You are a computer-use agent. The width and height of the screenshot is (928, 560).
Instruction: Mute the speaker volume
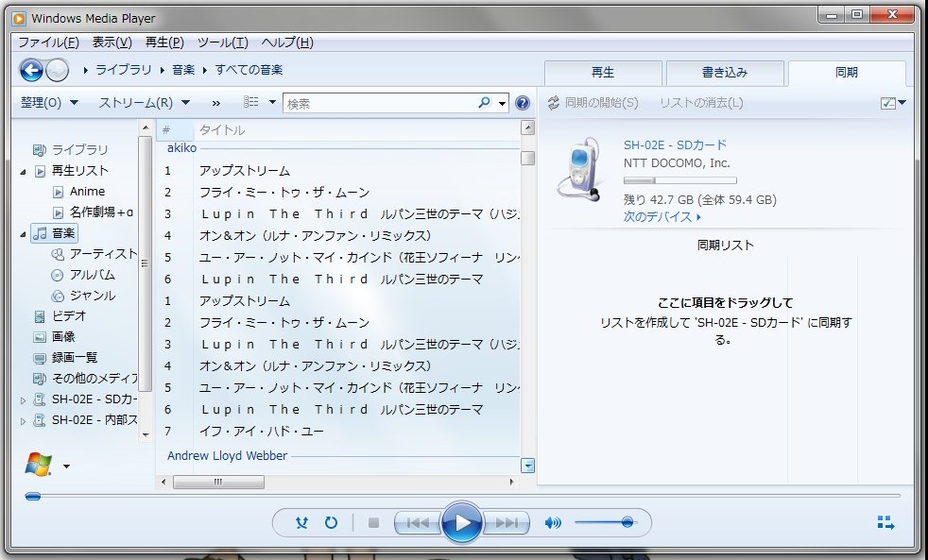(553, 522)
